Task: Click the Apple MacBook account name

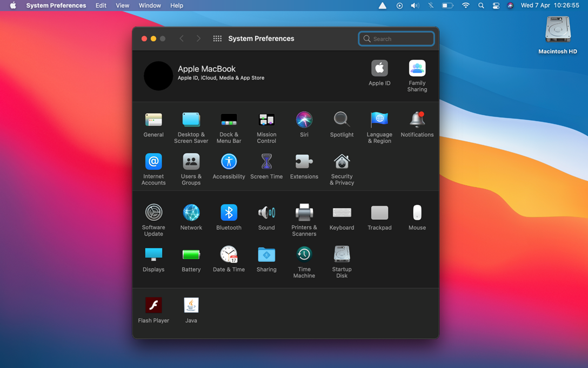Action: tap(206, 69)
